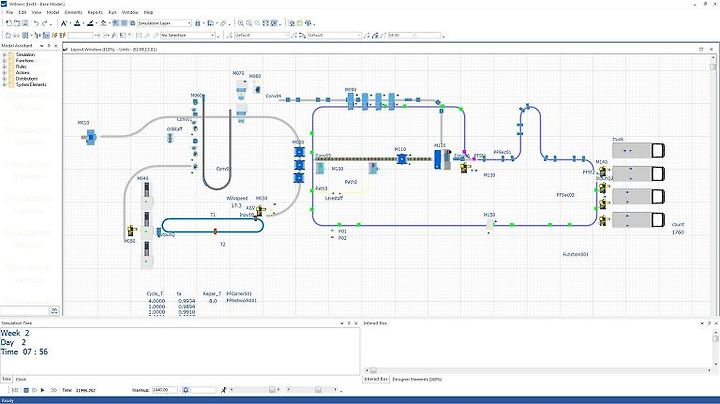
Task: Click the run speed slider handle after walking icon
Action: point(272,390)
